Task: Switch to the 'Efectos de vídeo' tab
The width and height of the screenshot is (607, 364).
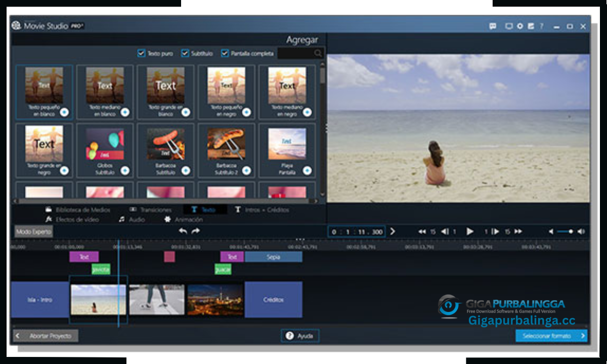Action: (72, 219)
